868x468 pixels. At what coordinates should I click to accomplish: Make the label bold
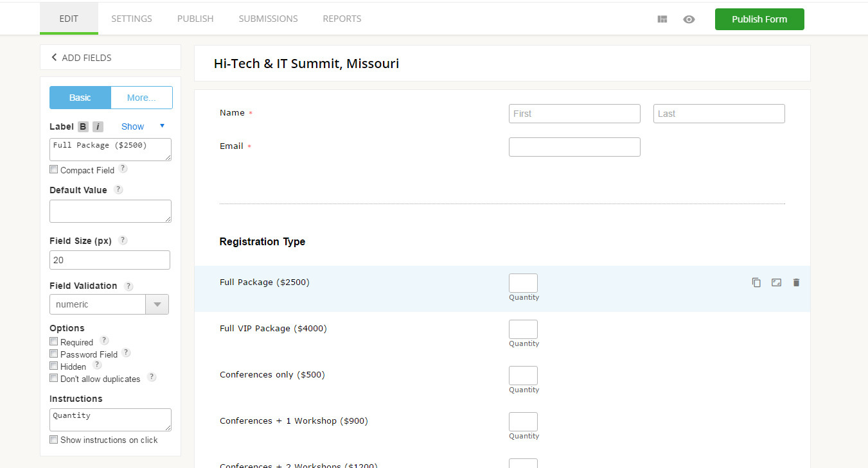point(83,126)
